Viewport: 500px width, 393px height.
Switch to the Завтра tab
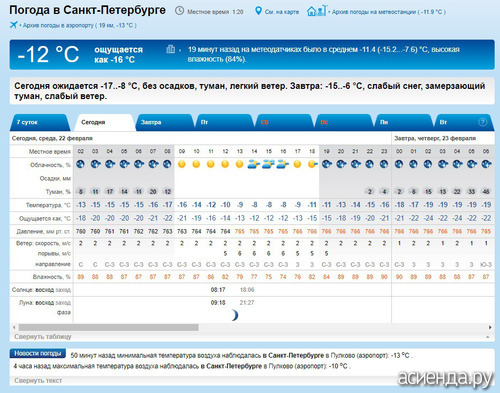(x=163, y=122)
